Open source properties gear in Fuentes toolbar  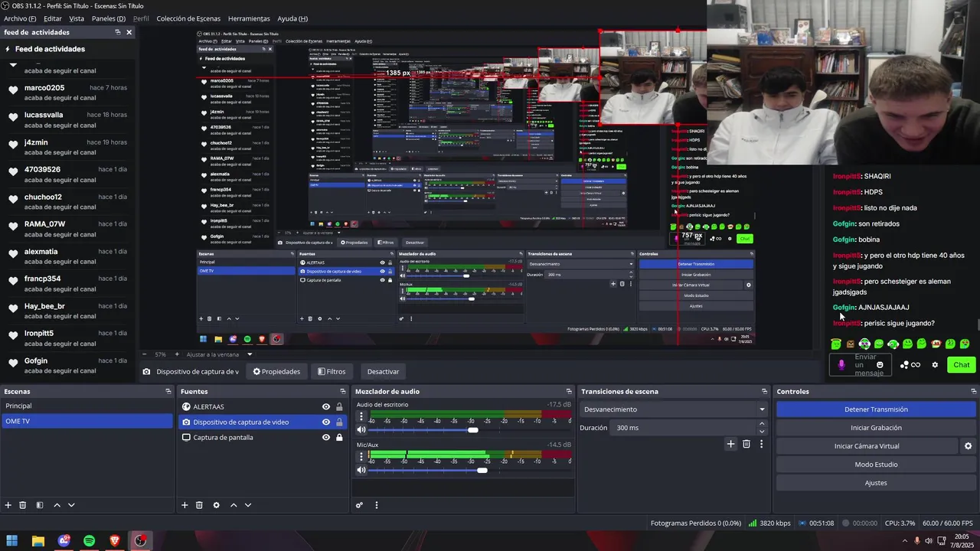coord(216,505)
